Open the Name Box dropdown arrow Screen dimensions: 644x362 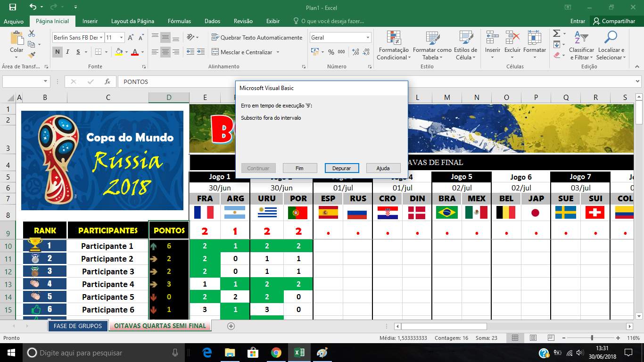pyautogui.click(x=46, y=82)
